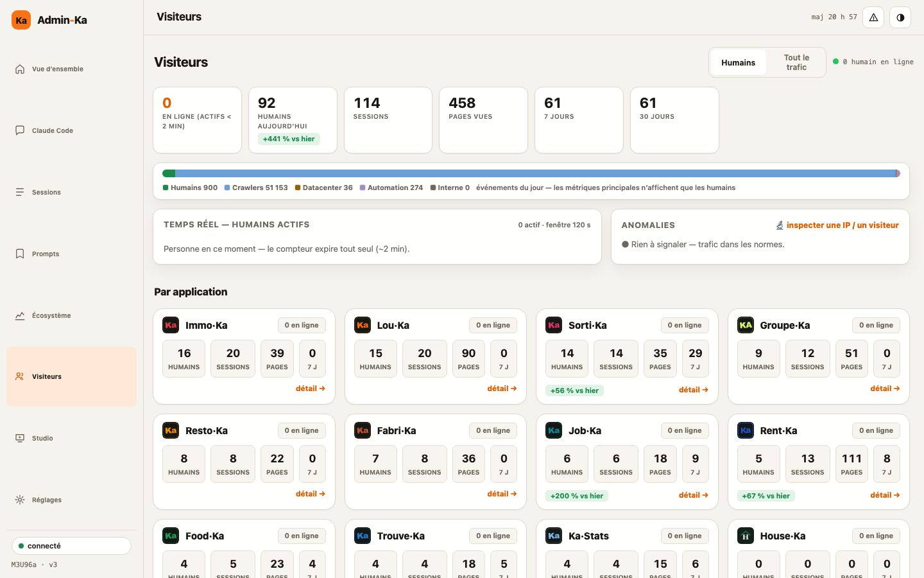Click the bookmark icon beside Prompts

pyautogui.click(x=20, y=254)
